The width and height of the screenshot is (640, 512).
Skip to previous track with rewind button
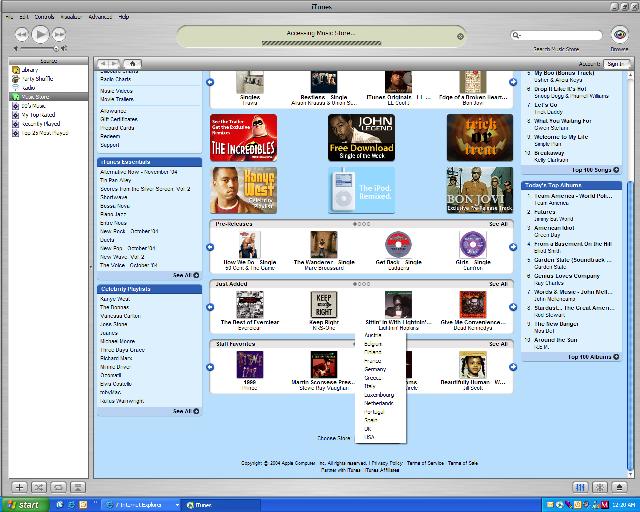22,34
